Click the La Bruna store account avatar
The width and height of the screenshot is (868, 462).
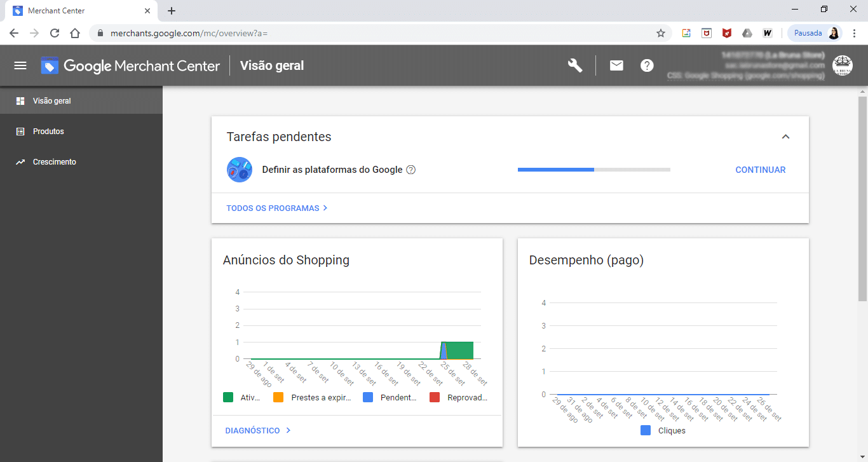[x=843, y=65]
